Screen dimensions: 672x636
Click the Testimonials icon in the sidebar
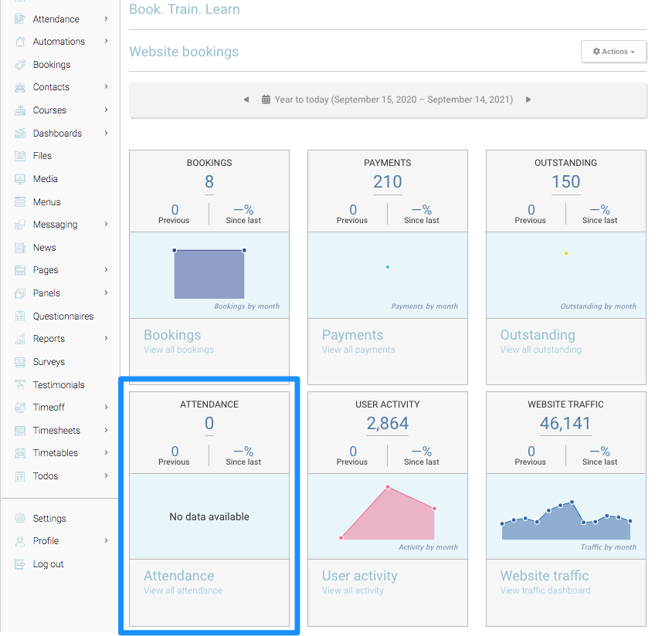(20, 385)
